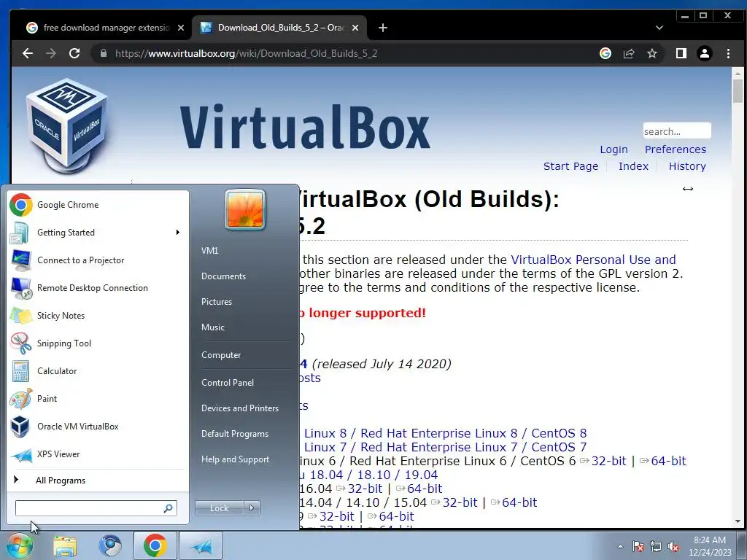
Task: Click the network tray icon
Action: pyautogui.click(x=656, y=547)
